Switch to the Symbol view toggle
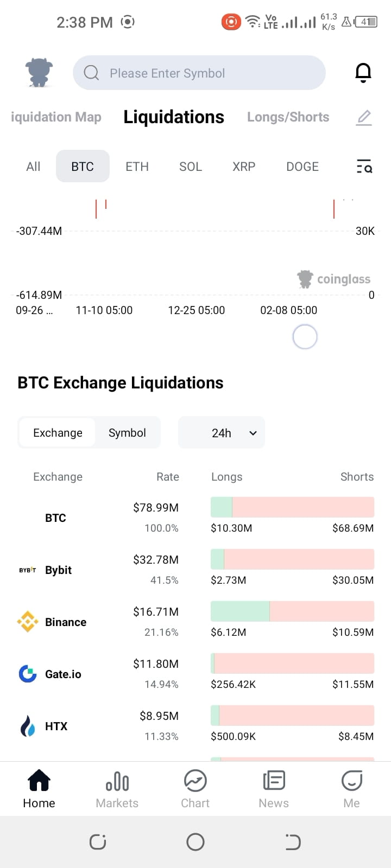Image resolution: width=391 pixels, height=868 pixels. point(127,432)
